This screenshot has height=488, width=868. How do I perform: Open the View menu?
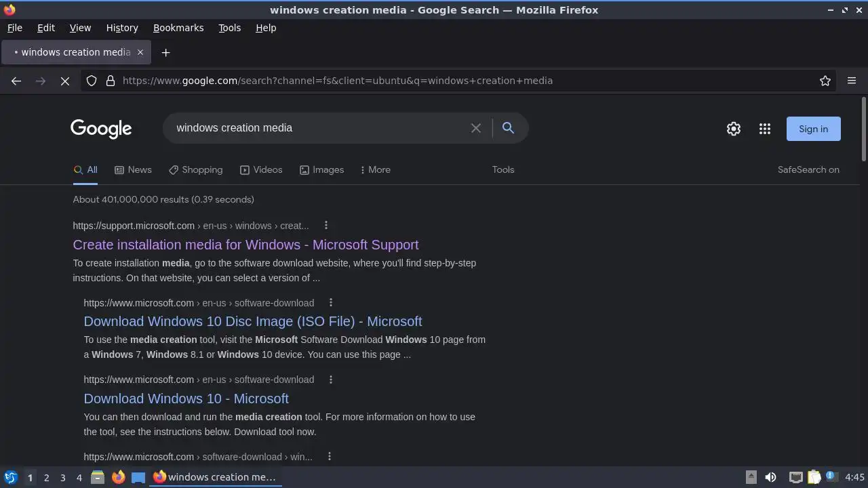[80, 28]
